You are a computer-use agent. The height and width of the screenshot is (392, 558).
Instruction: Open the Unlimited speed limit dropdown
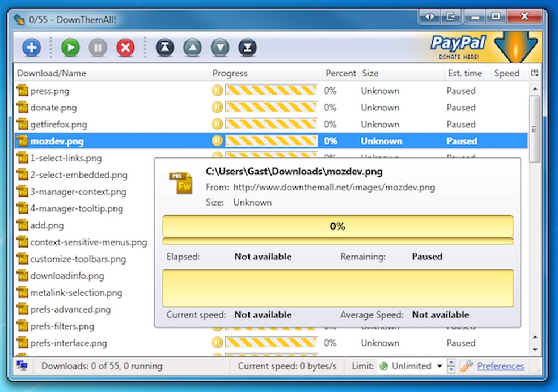tap(411, 366)
